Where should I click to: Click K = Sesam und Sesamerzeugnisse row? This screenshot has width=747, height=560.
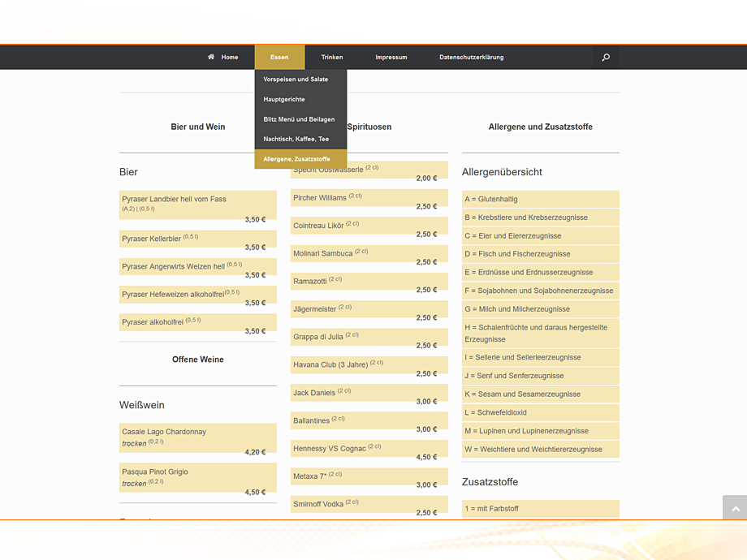[541, 394]
